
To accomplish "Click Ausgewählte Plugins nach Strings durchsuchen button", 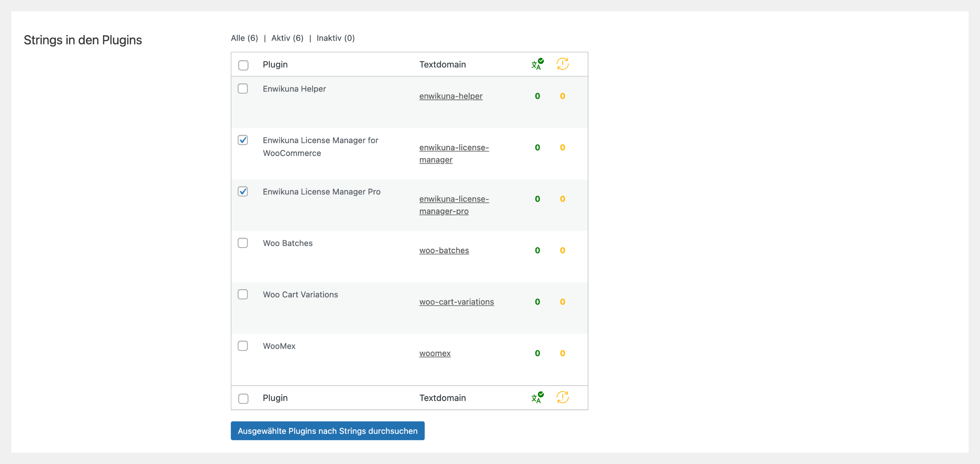I will click(328, 431).
